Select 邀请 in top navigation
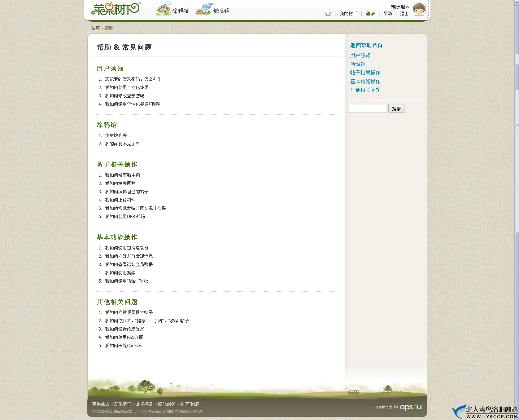The height and width of the screenshot is (420, 519). tap(370, 14)
